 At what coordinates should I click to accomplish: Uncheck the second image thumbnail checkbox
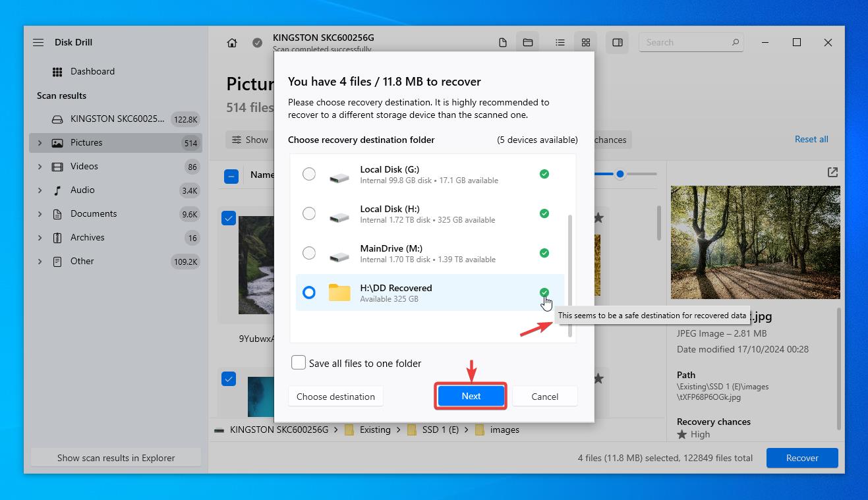229,379
